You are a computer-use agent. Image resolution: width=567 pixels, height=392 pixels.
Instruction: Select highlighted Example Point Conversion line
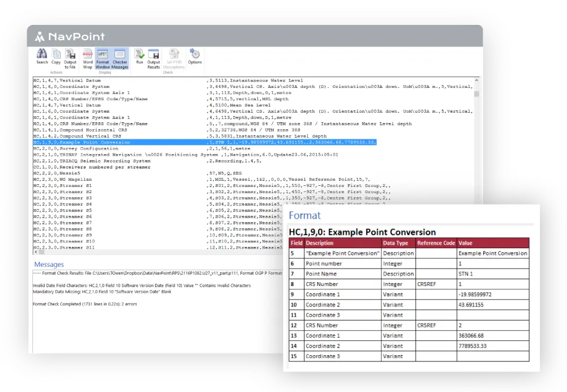(x=205, y=142)
